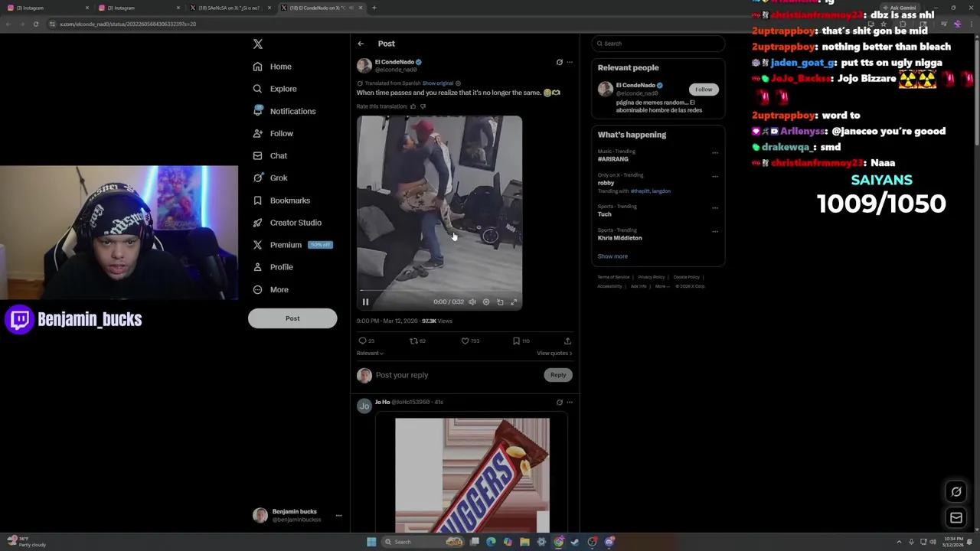Image resolution: width=980 pixels, height=551 pixels.
Task: Go to Home in X sidebar
Action: click(273, 67)
